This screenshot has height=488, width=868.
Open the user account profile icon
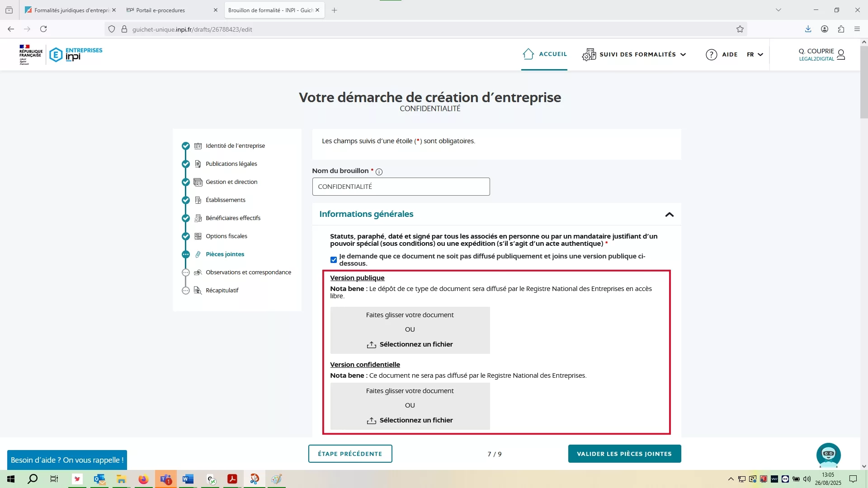coord(841,55)
